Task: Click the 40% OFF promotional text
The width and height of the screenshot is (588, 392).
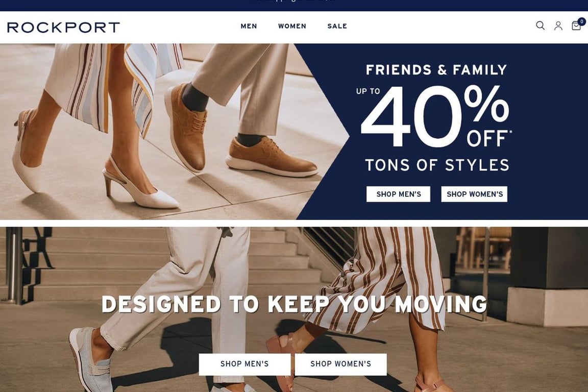Action: (x=436, y=116)
